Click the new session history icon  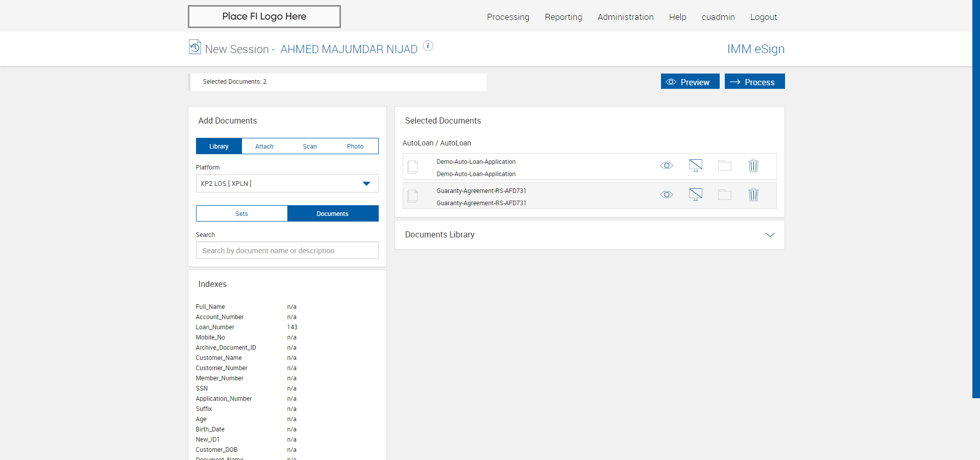[x=194, y=47]
